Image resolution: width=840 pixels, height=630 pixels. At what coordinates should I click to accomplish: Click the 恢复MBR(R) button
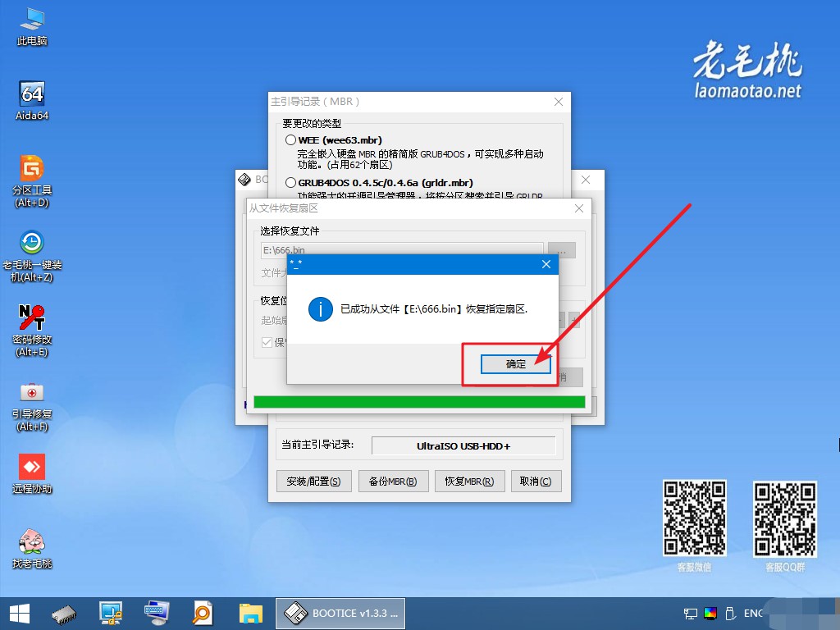click(x=469, y=481)
